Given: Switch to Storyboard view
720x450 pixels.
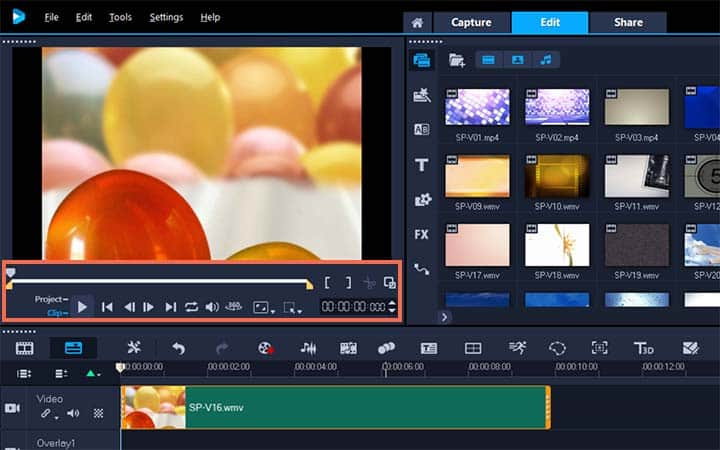Looking at the screenshot, I should point(25,348).
